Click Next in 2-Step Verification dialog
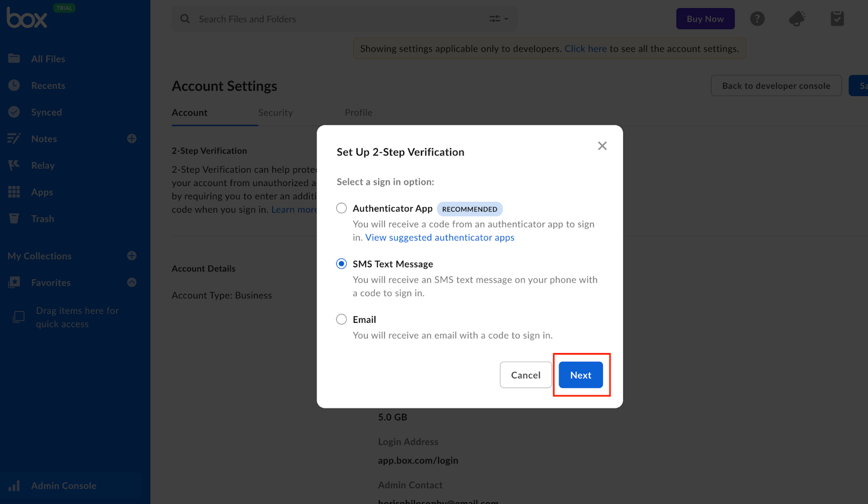The height and width of the screenshot is (504, 868). (580, 375)
